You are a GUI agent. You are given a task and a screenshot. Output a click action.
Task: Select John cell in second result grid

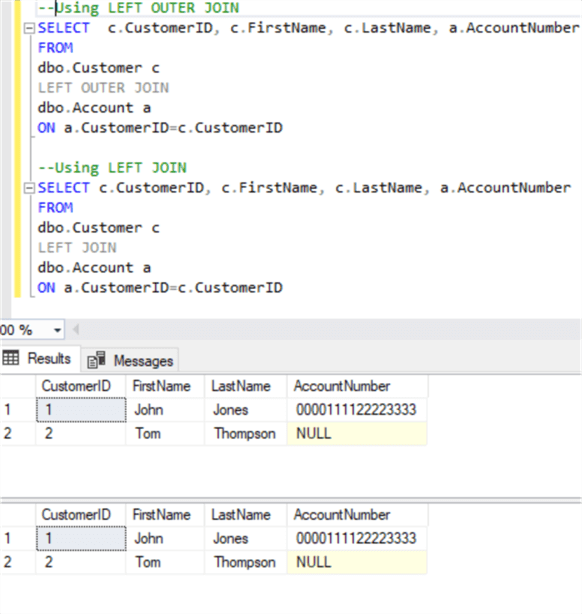pyautogui.click(x=165, y=538)
